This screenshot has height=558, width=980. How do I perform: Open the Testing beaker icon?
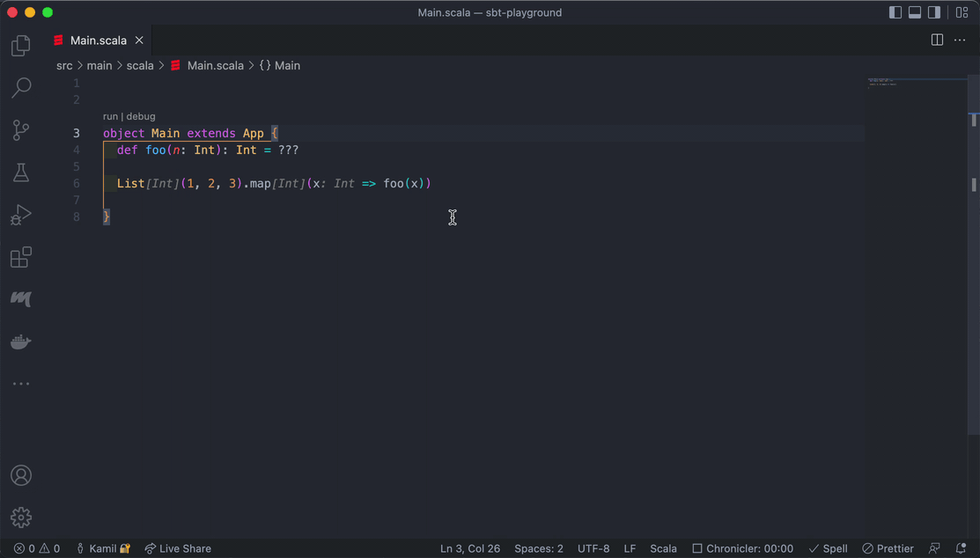(x=20, y=173)
